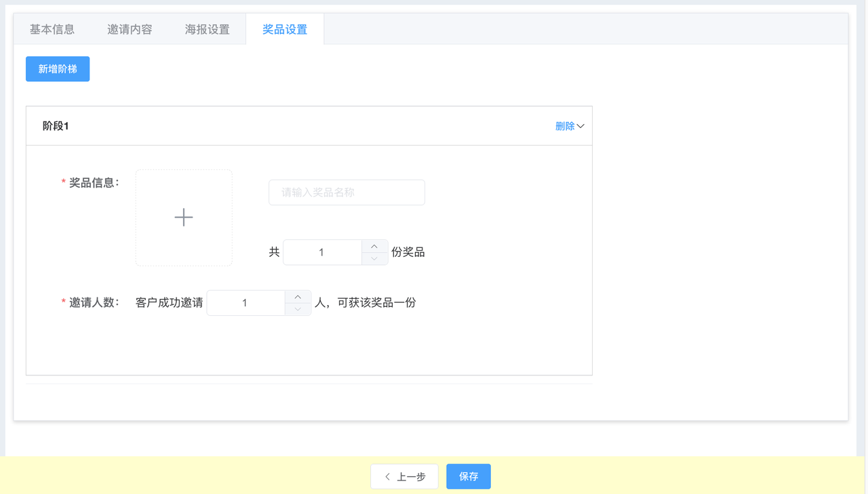Focus the 请输入奖品名称 input field
Image resolution: width=868 pixels, height=494 pixels.
click(x=347, y=192)
